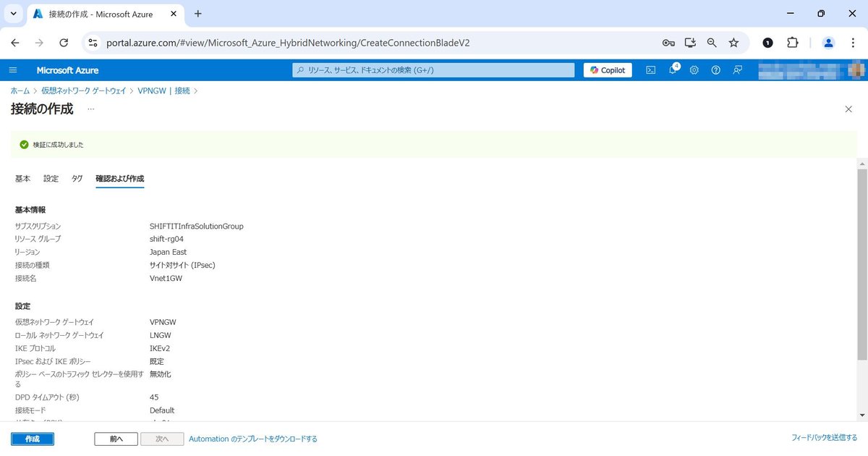Open the notifications bell showing 4 alerts
The image size is (868, 456).
click(673, 69)
